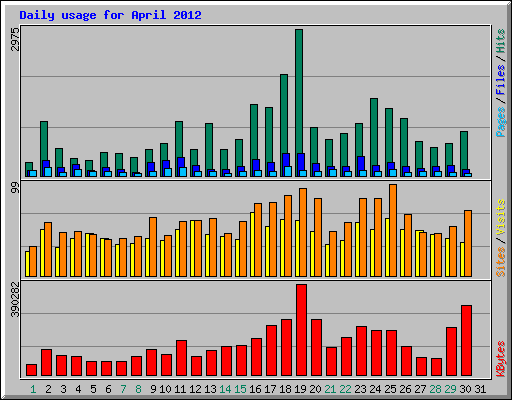Click day label 5 on the x-axis

click(93, 389)
